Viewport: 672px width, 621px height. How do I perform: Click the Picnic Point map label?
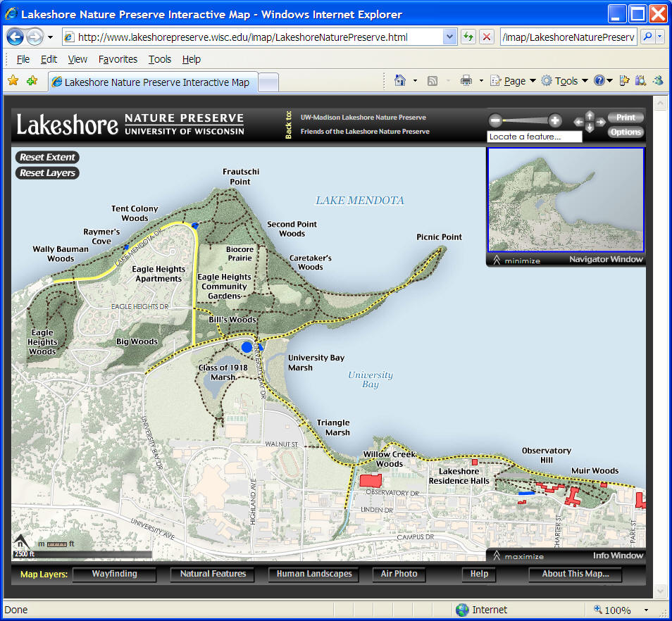[439, 237]
